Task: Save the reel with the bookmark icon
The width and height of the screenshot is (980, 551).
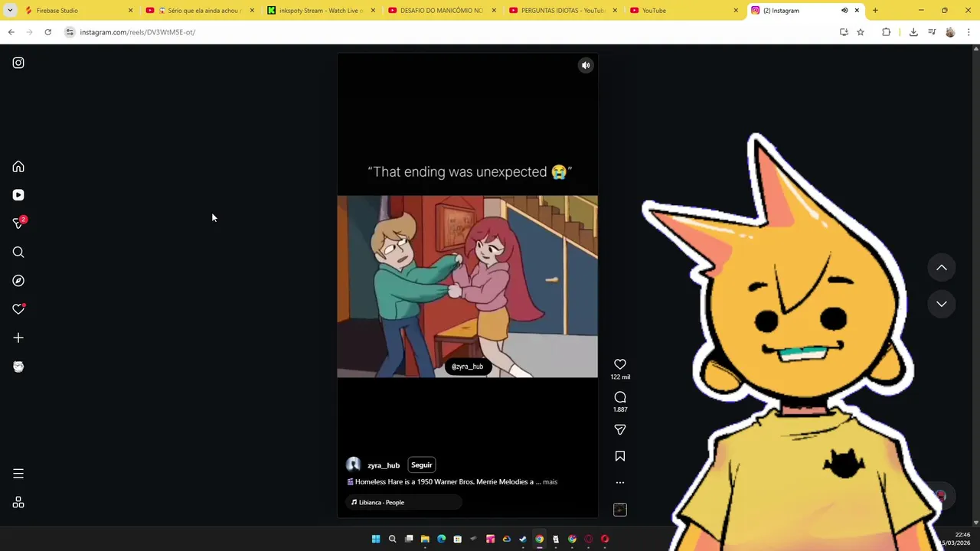Action: click(620, 456)
